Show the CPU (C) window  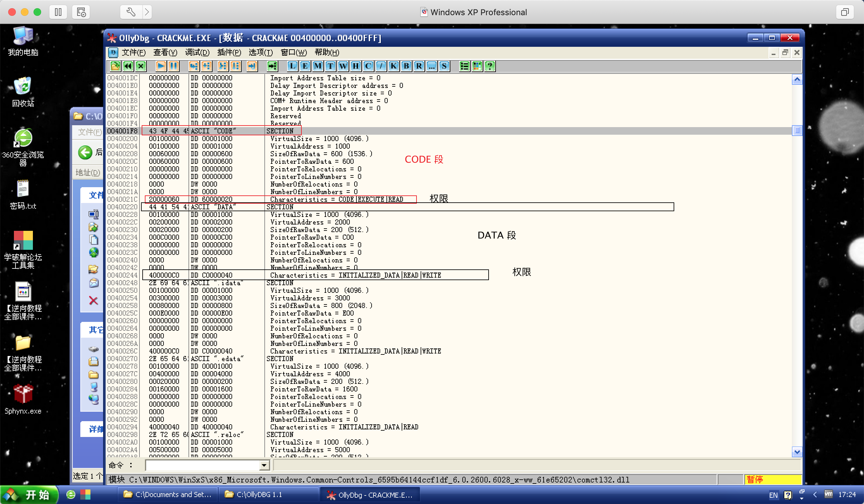coord(368,66)
